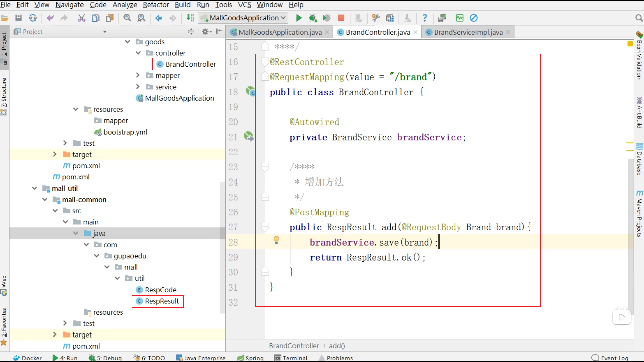Viewport: 644px width, 362px height.
Task: Navigate forward with the right arrow icon
Action: point(173,18)
